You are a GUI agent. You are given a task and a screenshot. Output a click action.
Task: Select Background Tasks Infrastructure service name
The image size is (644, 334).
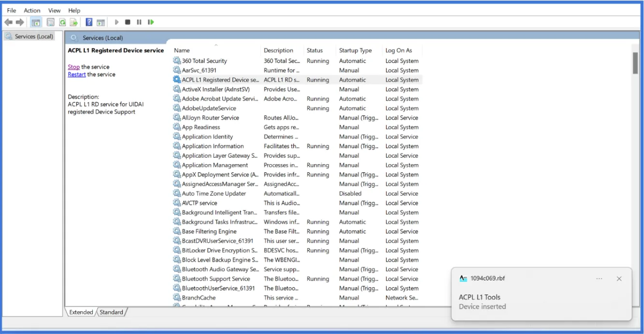[219, 222]
